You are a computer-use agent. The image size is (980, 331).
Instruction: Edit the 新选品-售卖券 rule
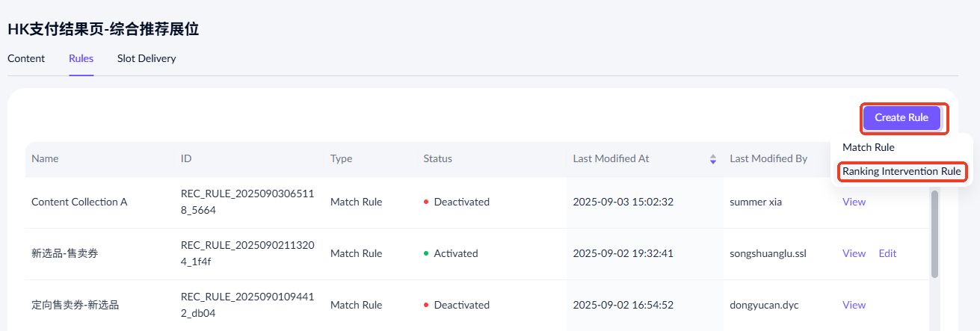click(x=887, y=253)
